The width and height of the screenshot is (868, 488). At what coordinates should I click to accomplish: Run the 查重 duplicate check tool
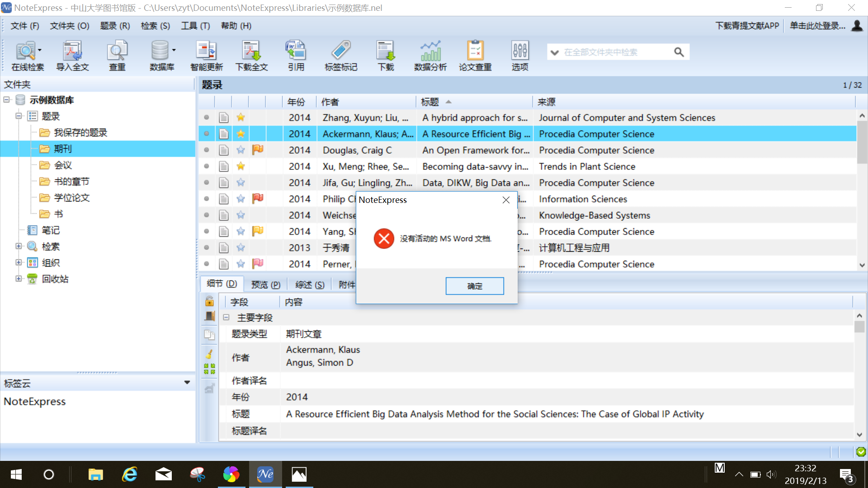117,56
